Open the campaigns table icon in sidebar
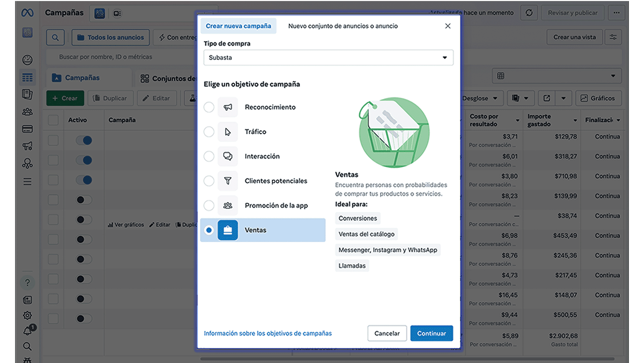The width and height of the screenshot is (644, 363). click(27, 78)
